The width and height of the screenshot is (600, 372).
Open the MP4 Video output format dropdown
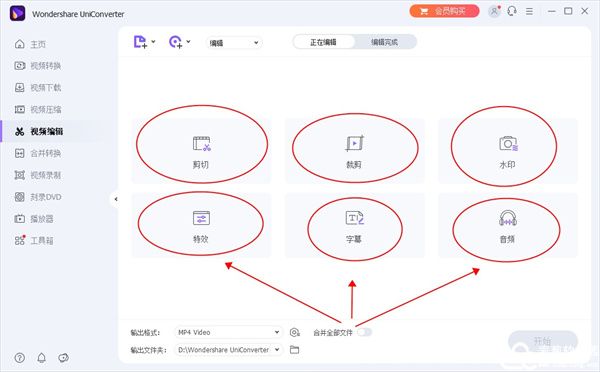click(x=228, y=332)
